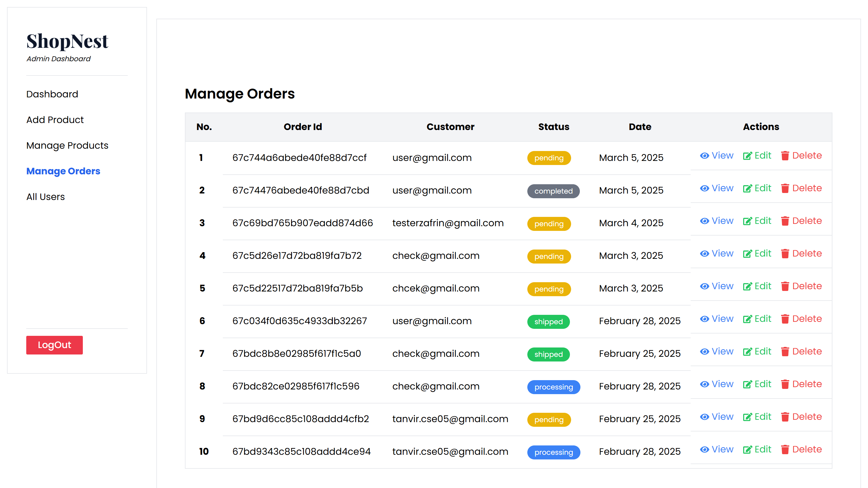This screenshot has height=488, width=868.
Task: Click the trash icon in row 3
Action: pyautogui.click(x=785, y=221)
